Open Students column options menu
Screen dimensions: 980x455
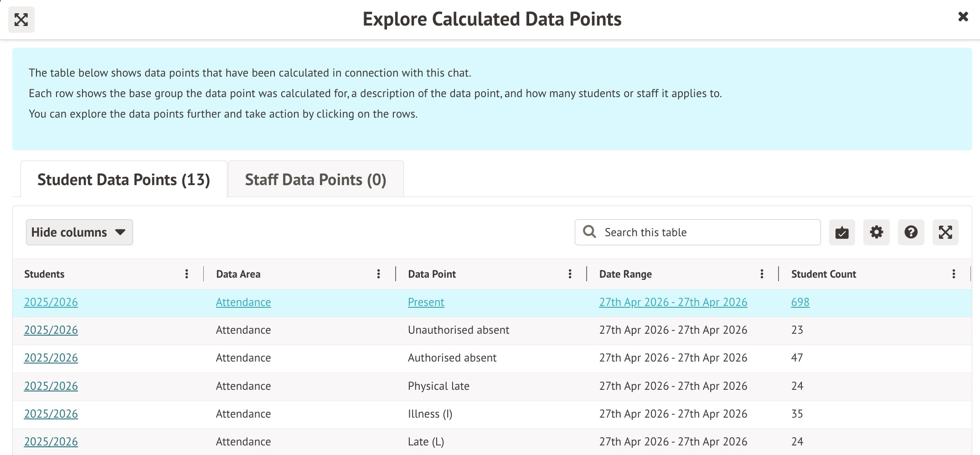[x=186, y=274]
